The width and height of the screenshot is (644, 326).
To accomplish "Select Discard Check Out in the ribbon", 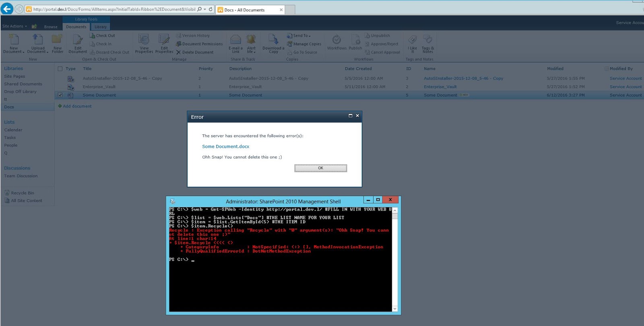I will pos(109,52).
